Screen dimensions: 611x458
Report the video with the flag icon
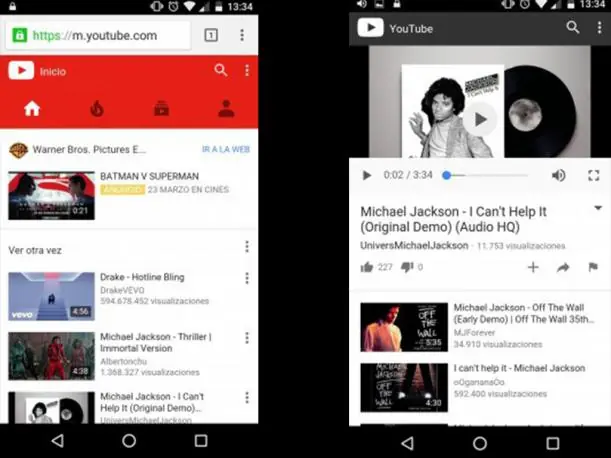(x=593, y=267)
